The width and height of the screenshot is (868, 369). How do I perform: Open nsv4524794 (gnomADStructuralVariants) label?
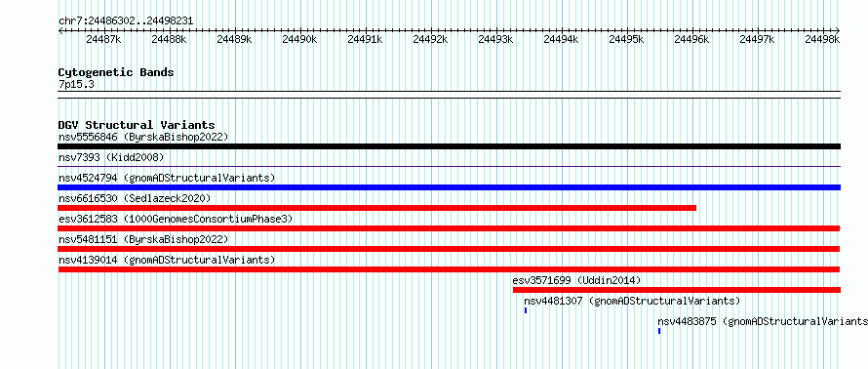tap(167, 178)
